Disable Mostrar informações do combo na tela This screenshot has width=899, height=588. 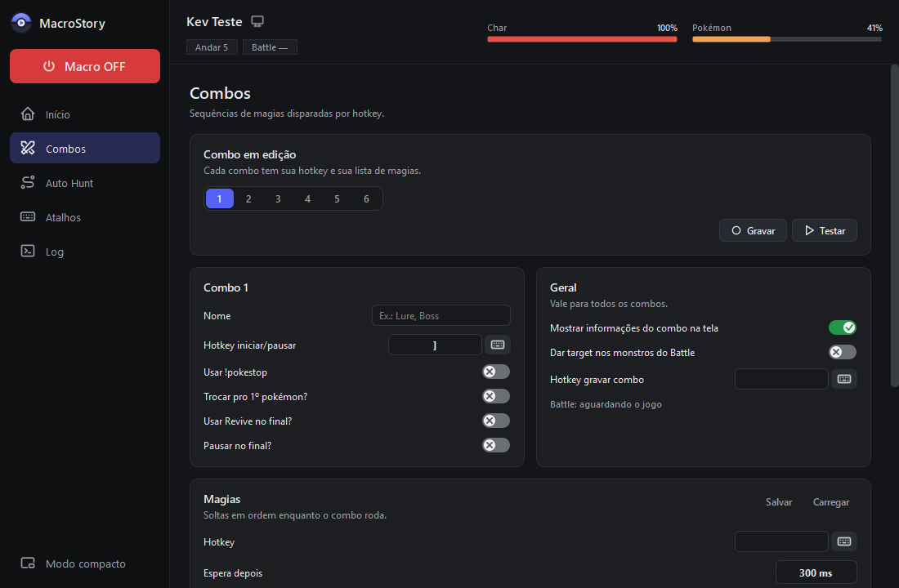843,327
